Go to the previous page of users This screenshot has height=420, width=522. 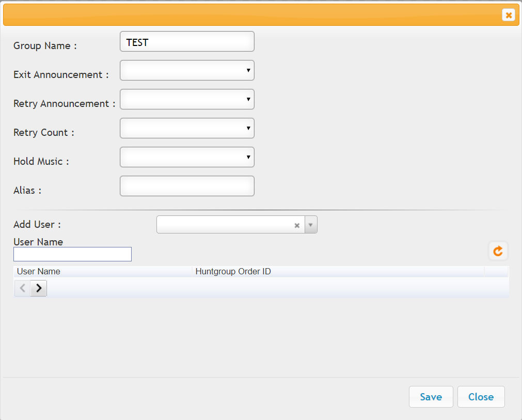pos(23,288)
